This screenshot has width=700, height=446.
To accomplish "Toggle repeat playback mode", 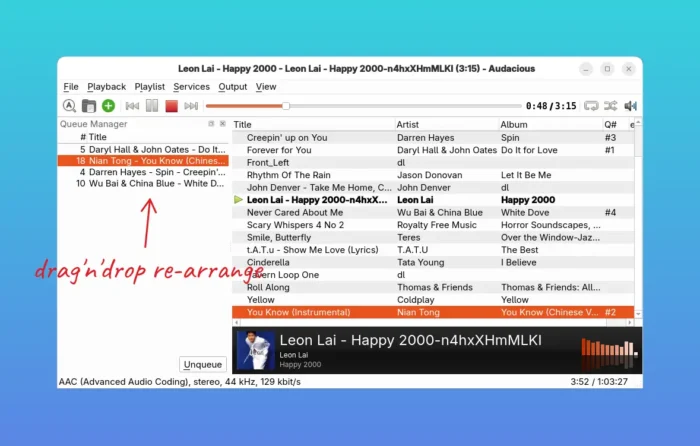I will coord(591,106).
